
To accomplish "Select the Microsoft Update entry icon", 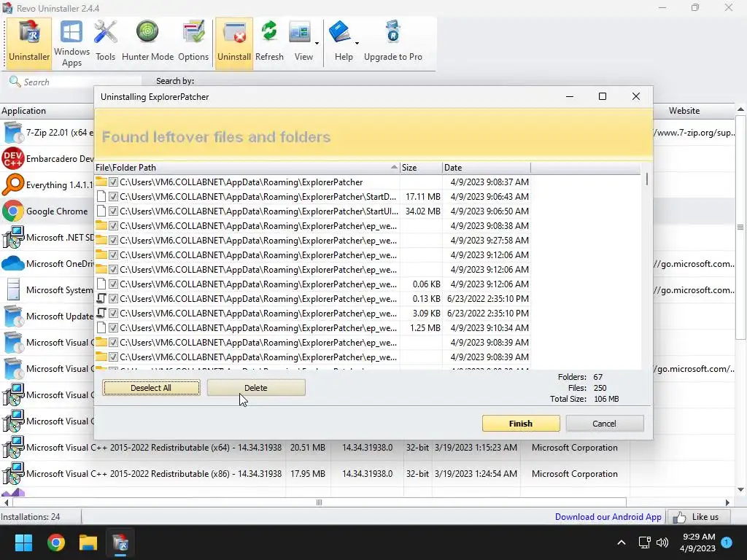I will point(13,316).
